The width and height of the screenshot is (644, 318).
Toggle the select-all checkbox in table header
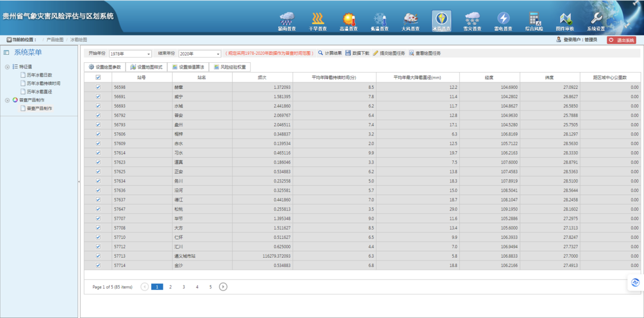click(x=98, y=77)
